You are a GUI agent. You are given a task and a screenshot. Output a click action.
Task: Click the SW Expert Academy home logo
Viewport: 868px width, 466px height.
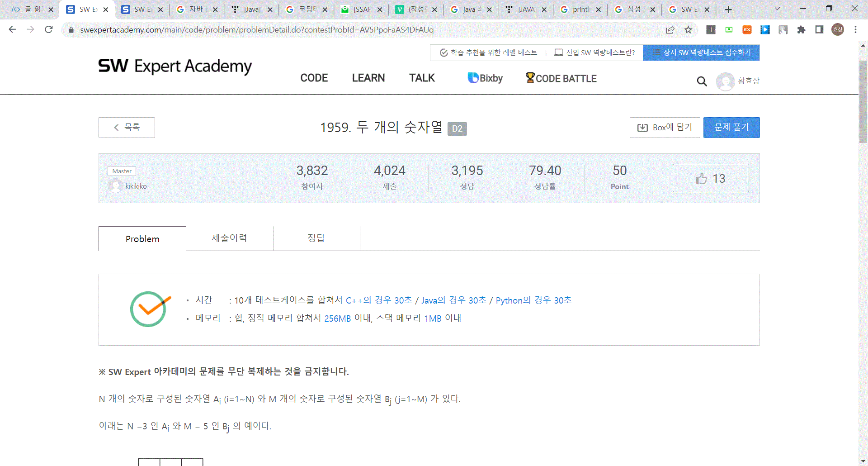point(175,67)
